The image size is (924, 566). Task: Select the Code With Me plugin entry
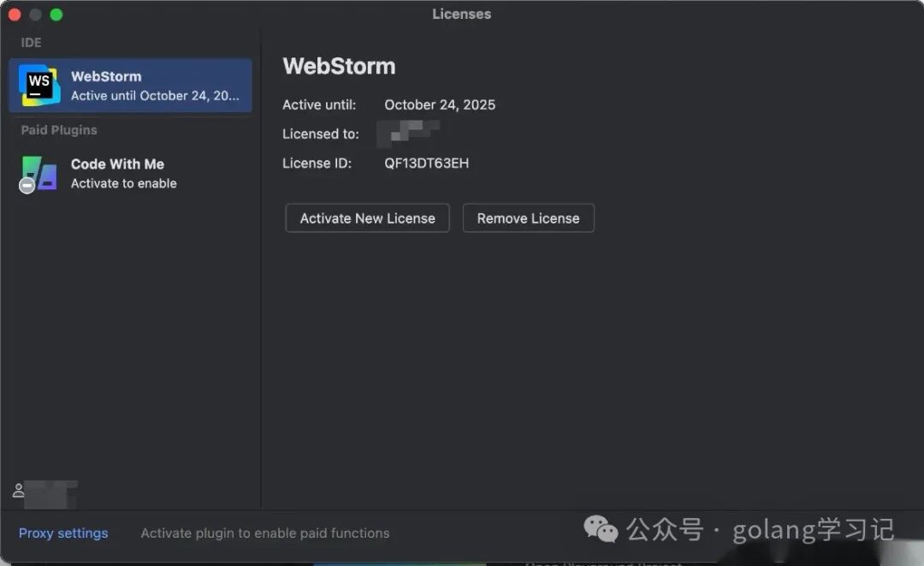(130, 173)
